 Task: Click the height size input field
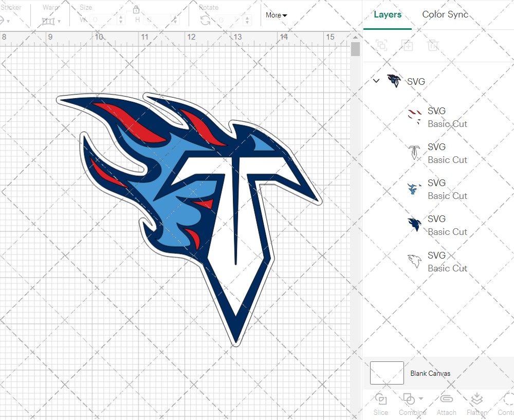tap(158, 20)
